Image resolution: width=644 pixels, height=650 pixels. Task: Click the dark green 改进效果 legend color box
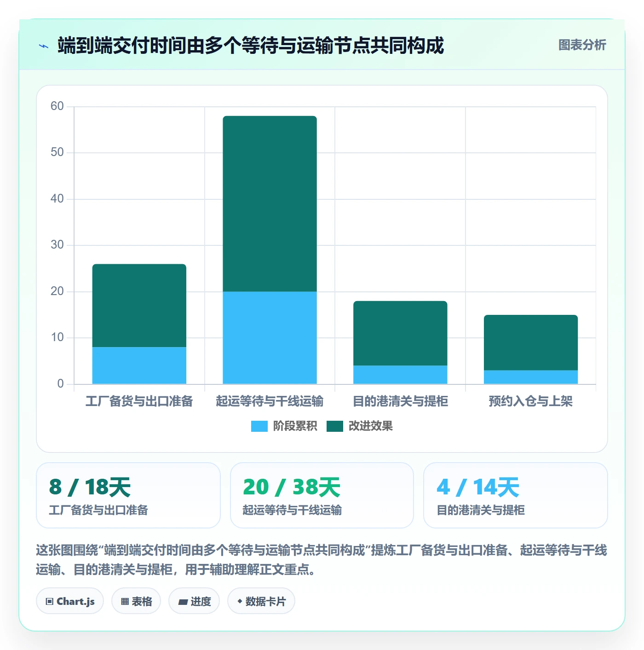(x=335, y=426)
